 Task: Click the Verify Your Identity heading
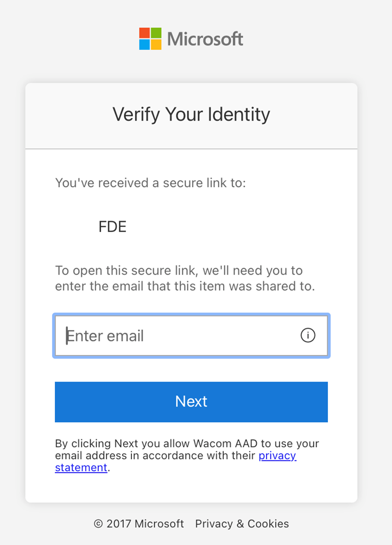click(x=191, y=115)
